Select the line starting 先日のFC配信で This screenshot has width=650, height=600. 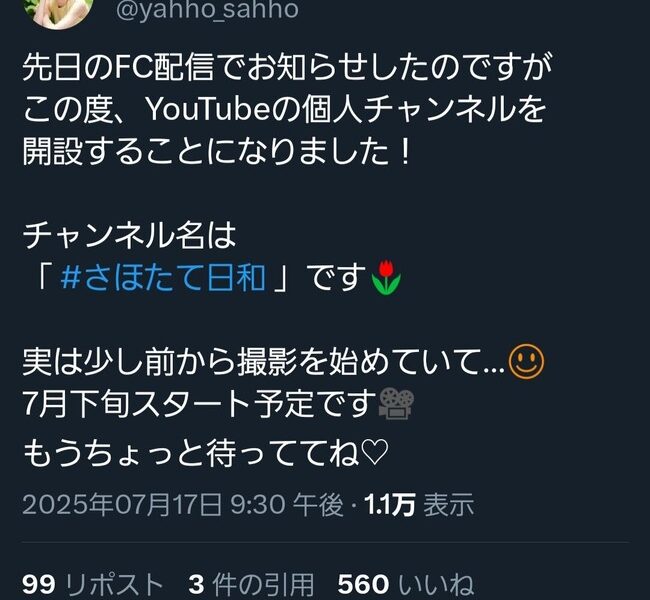click(x=288, y=68)
